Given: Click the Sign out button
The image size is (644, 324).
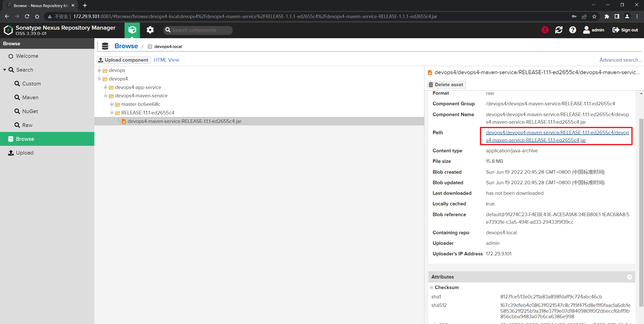Looking at the screenshot, I should click(625, 30).
